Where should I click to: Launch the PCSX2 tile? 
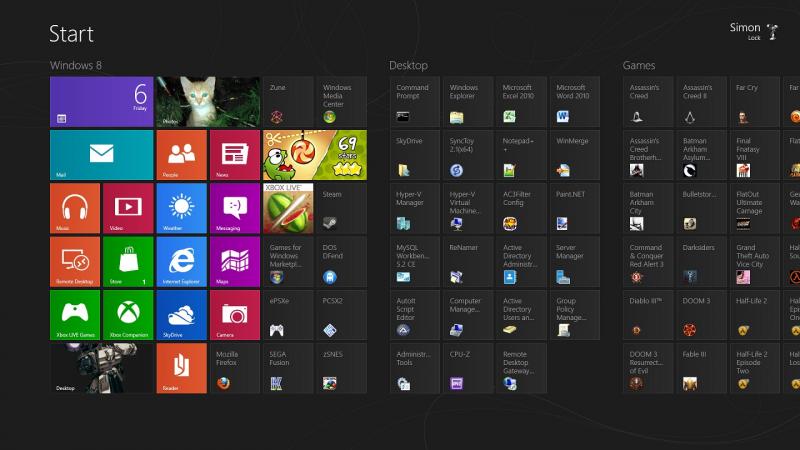[x=341, y=315]
